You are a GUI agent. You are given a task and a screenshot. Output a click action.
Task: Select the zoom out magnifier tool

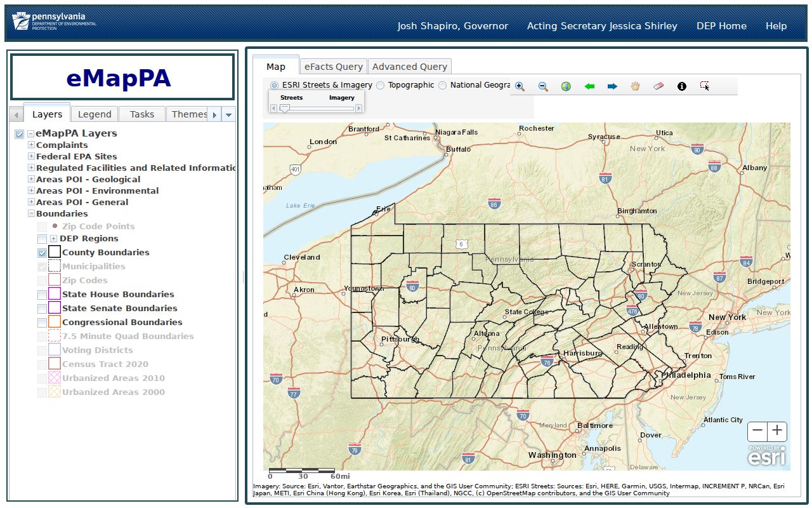(543, 86)
